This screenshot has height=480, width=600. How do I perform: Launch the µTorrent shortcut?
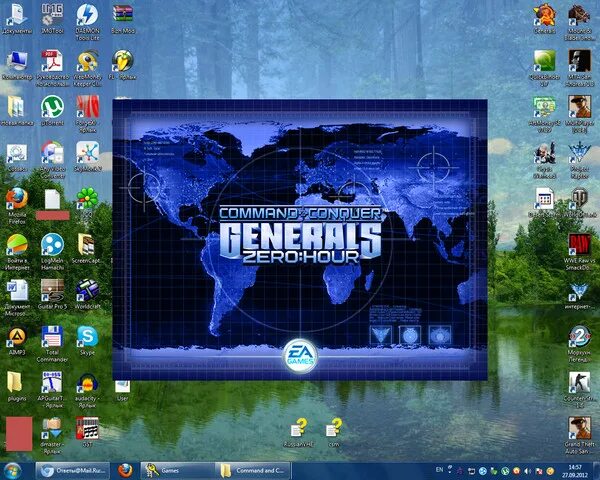[52, 108]
